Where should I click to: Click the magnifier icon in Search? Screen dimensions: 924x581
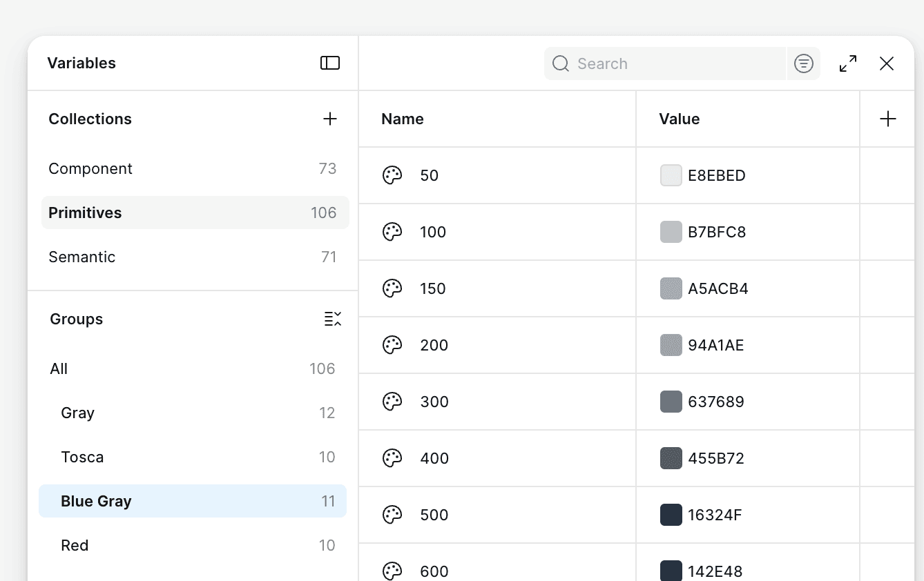click(561, 63)
